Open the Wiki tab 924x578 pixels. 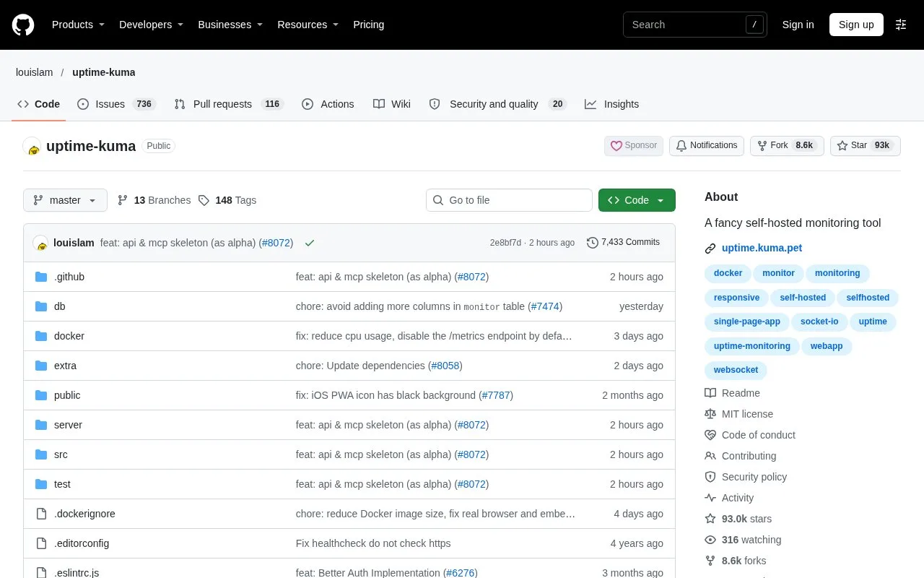[392, 104]
